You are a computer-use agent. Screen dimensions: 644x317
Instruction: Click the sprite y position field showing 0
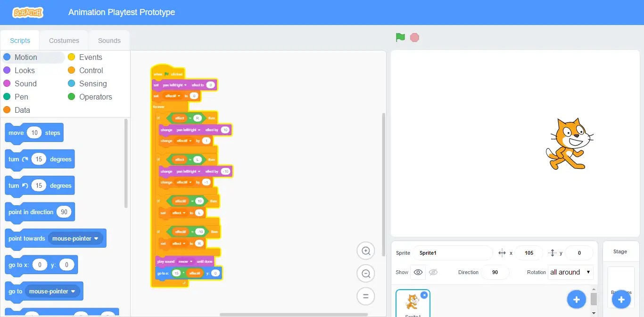579,253
